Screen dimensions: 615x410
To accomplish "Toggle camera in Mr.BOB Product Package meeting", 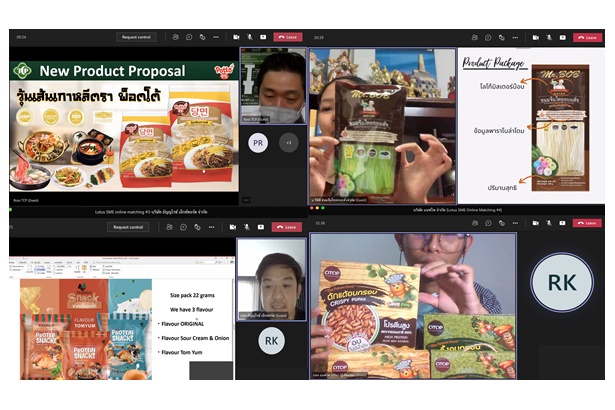I will coord(535,38).
